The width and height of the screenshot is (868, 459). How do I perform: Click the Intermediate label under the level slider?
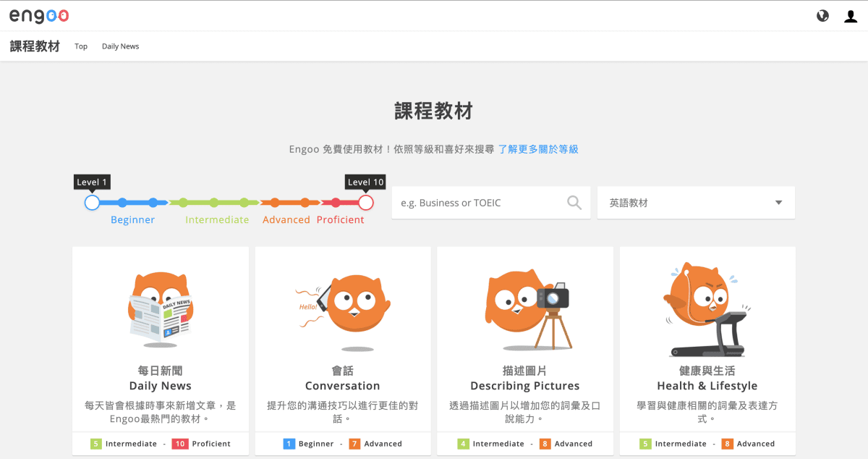(217, 220)
